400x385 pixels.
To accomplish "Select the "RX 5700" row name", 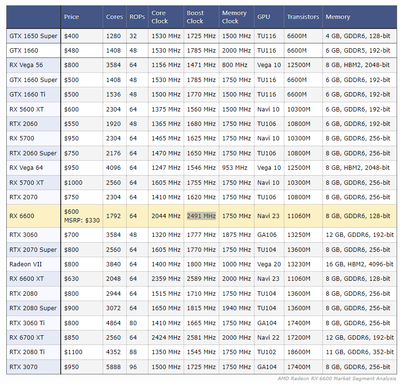I will click(22, 138).
